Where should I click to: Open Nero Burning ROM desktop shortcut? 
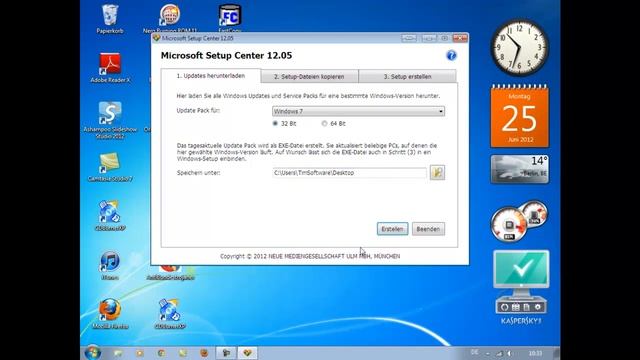[x=170, y=19]
